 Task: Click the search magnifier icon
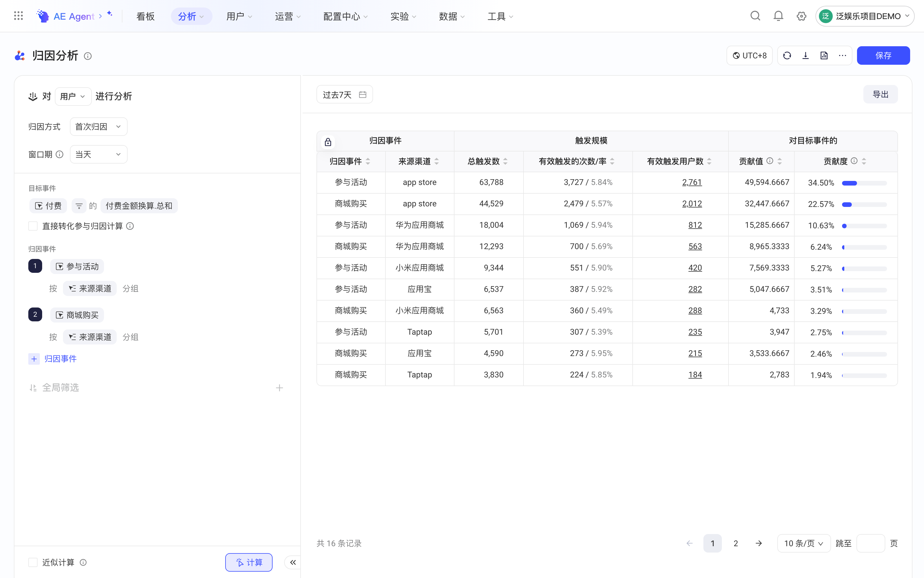coord(755,16)
